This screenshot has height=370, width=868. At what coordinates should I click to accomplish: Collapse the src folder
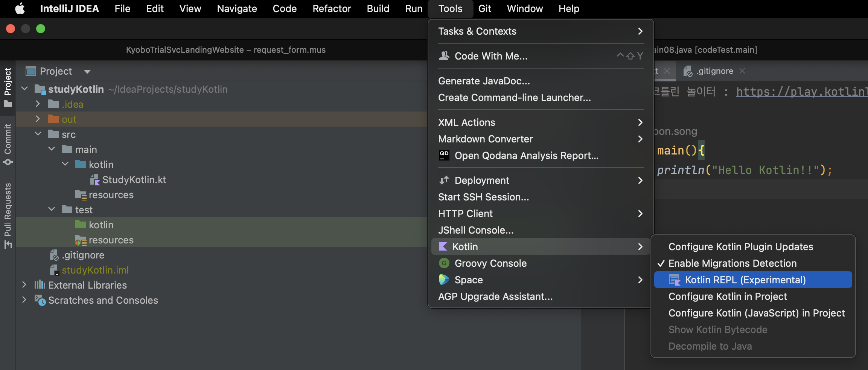[x=38, y=134]
